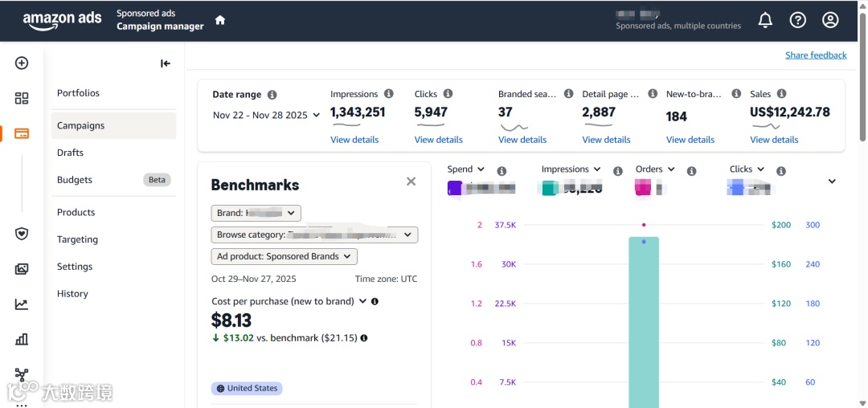Image resolution: width=868 pixels, height=408 pixels.
Task: Open the Ad product: Sponsored Brands dropdown
Action: click(284, 256)
